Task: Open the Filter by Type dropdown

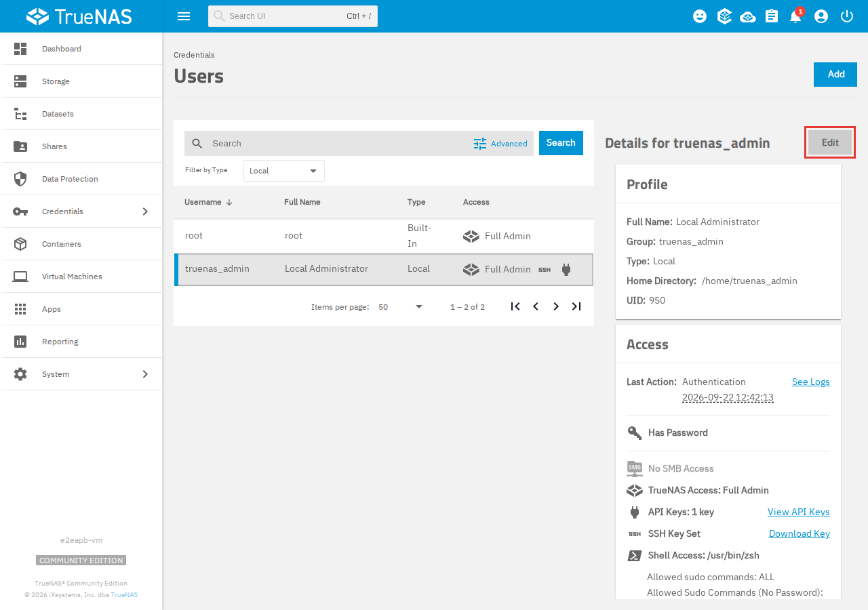Action: coord(284,171)
